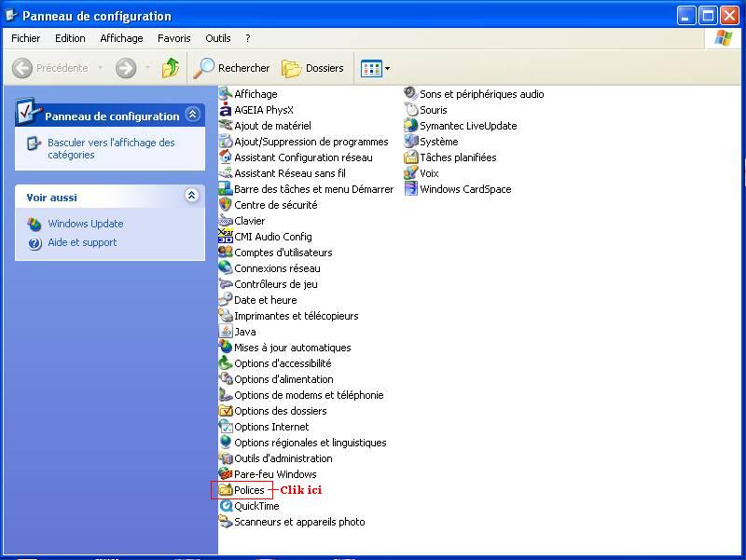
Task: Open the Options d'alimentation icon
Action: point(226,379)
